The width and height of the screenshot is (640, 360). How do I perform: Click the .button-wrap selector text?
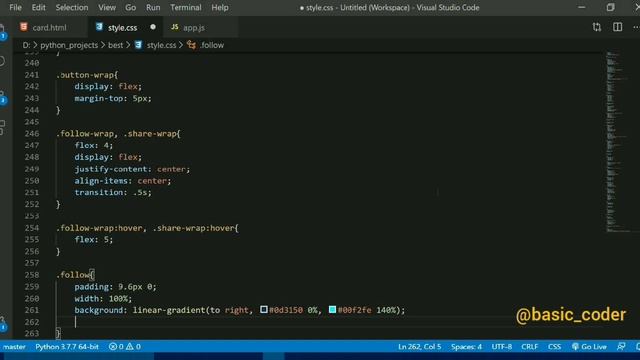(x=85, y=75)
